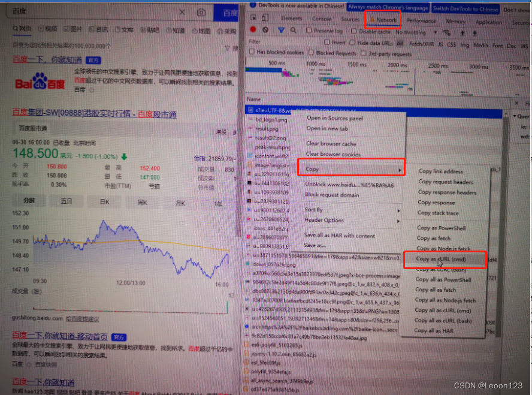This screenshot has width=532, height=395.
Task: Click the camera image search icon in Baidu search box
Action: point(201,13)
